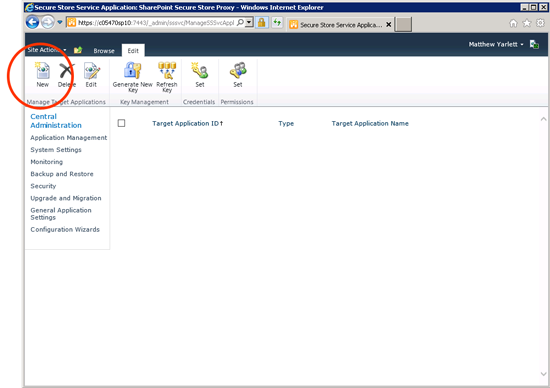550x388 pixels.
Task: Close the Secure Store Service browser tab
Action: (389, 25)
